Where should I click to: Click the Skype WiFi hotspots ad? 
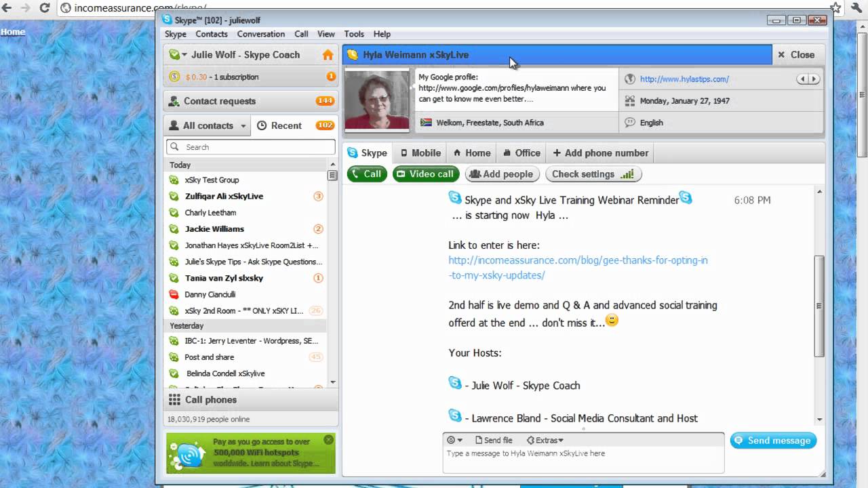[x=250, y=453]
